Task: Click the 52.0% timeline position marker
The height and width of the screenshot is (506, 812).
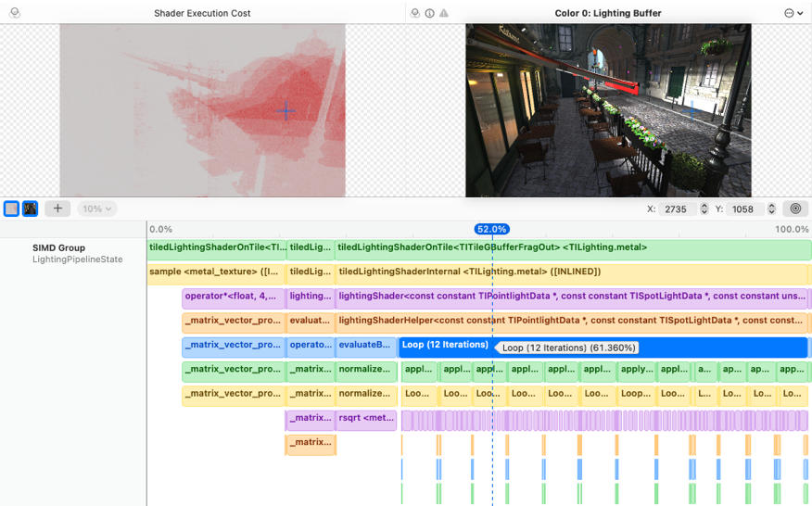Action: [x=491, y=229]
